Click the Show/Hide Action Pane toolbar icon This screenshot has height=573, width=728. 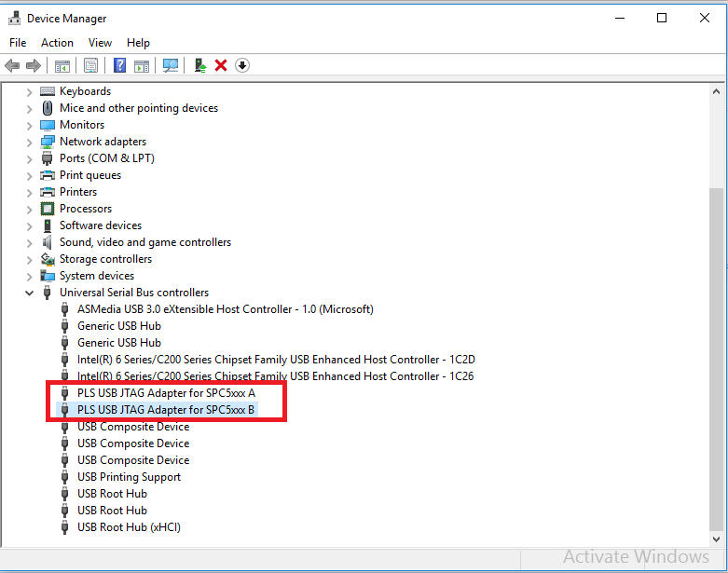click(142, 66)
